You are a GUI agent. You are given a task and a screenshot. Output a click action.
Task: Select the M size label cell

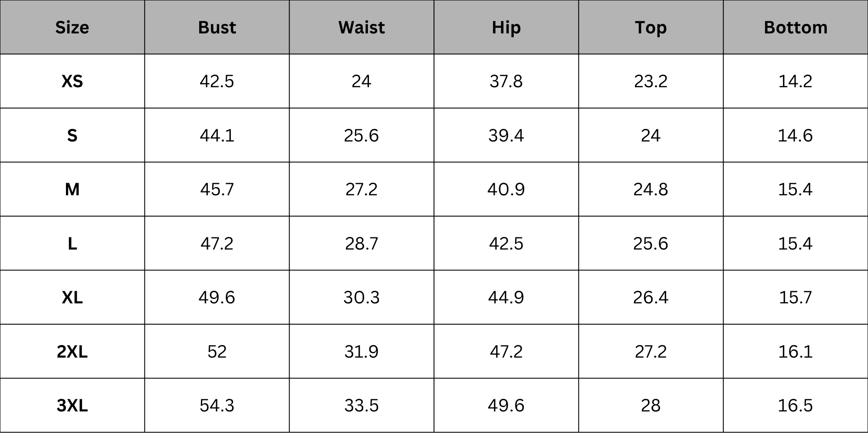click(x=72, y=189)
